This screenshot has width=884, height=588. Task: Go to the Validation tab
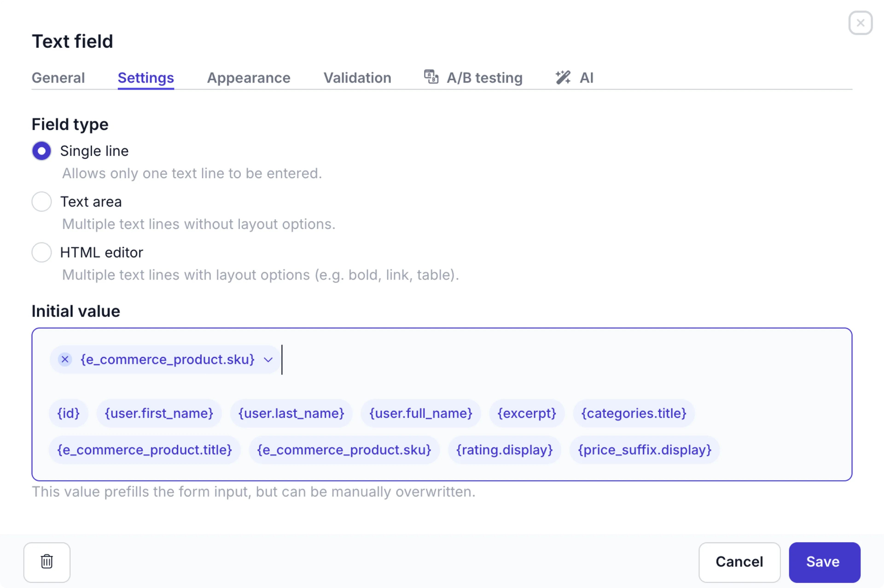(357, 78)
